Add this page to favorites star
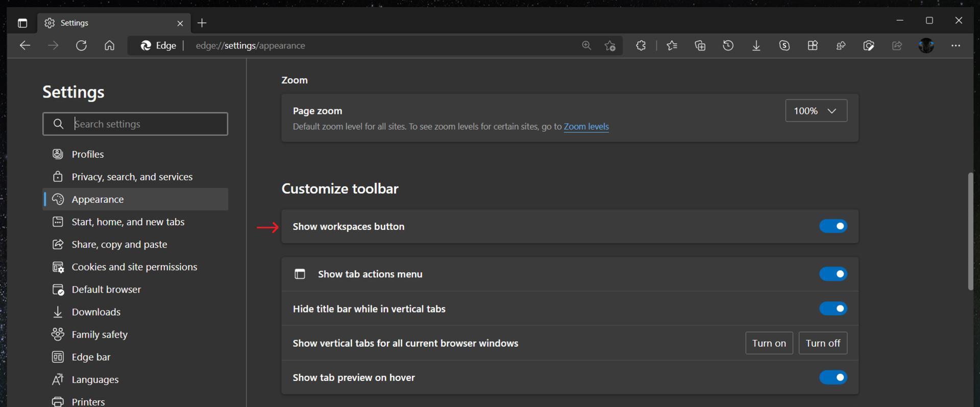The width and height of the screenshot is (980, 407). [x=610, y=45]
